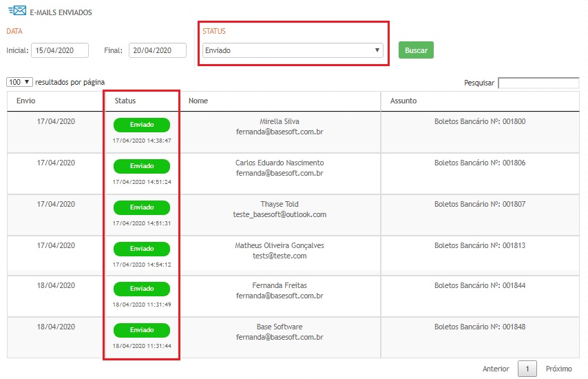Focus the Pesquisar search box
The image size is (588, 379).
coord(538,83)
